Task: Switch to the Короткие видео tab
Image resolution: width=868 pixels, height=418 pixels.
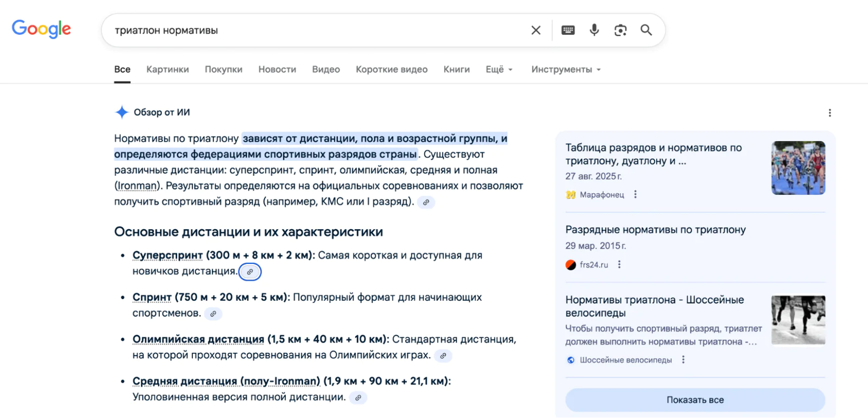Action: (392, 69)
